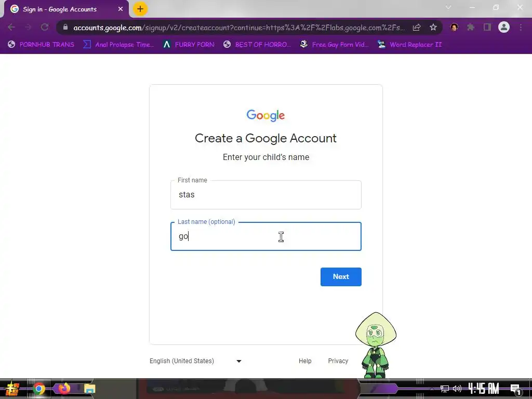Screen dimensions: 532x399
Task: Open the Help link
Action: tap(305, 361)
